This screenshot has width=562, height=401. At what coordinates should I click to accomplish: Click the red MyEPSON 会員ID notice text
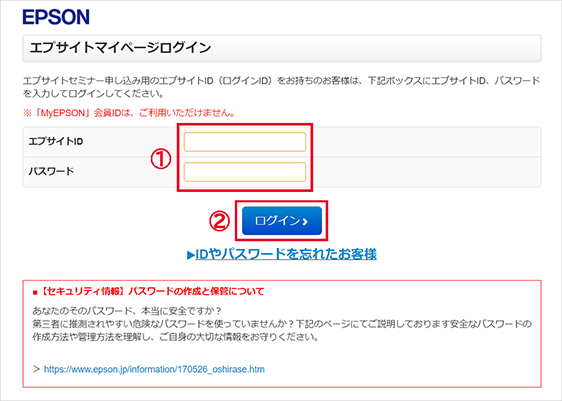click(x=129, y=113)
